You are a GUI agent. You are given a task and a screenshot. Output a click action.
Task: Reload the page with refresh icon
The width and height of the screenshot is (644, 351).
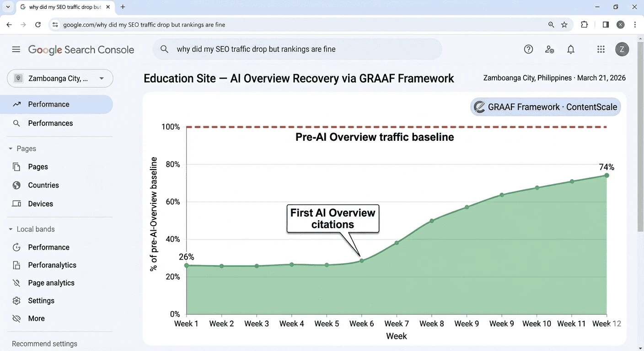click(38, 24)
